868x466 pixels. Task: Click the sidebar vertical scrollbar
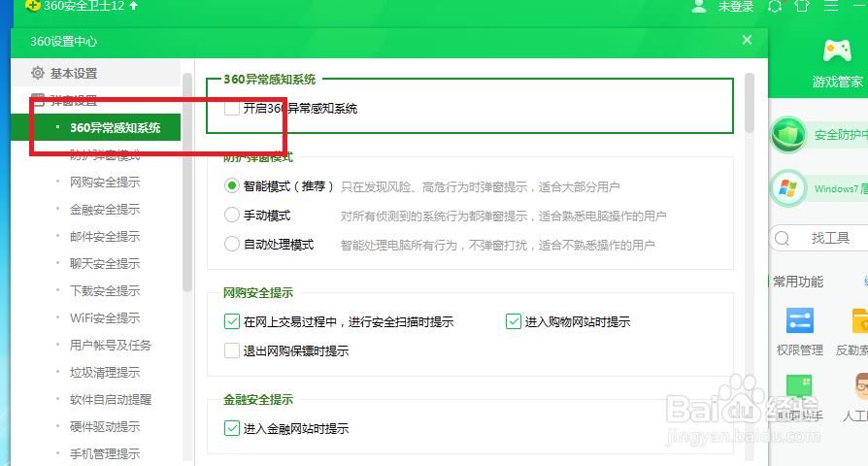(187, 183)
